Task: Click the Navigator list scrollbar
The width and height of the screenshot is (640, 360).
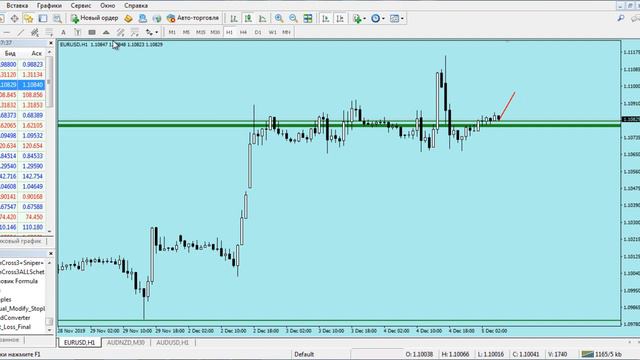Action: click(50, 296)
